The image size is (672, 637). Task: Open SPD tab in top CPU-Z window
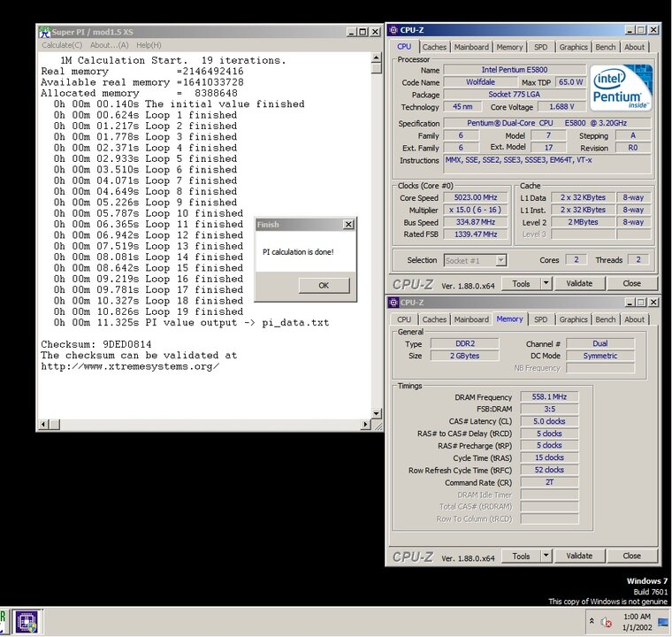[541, 47]
